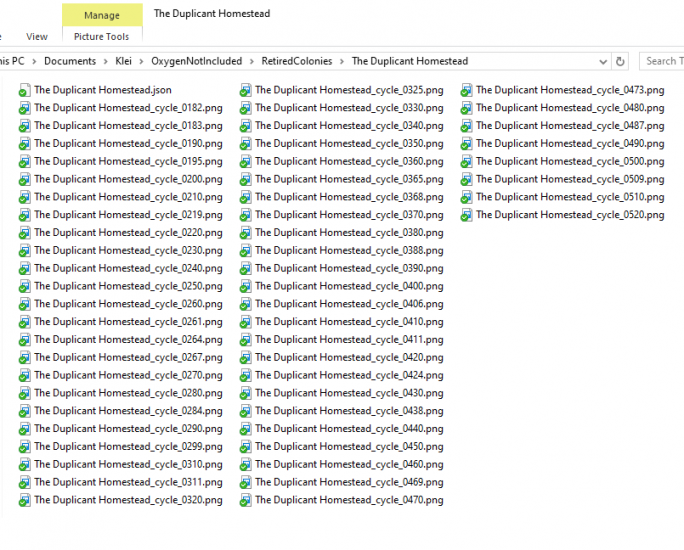Open the Manage contextual tab
The height and width of the screenshot is (550, 684).
pyautogui.click(x=101, y=15)
